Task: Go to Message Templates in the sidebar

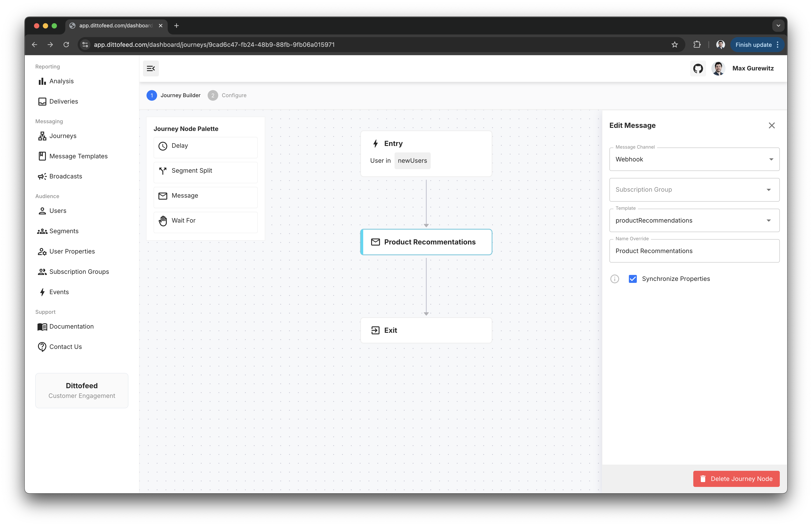Action: click(78, 156)
